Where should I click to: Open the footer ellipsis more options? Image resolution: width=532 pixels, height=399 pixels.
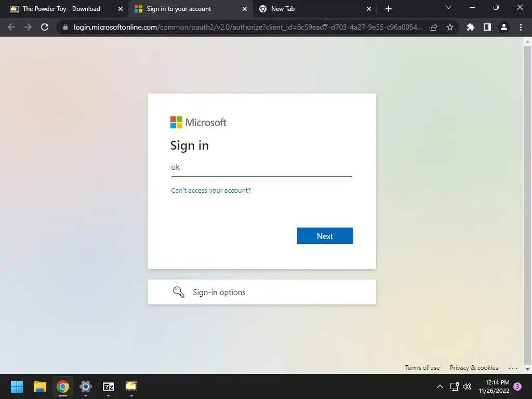point(513,368)
